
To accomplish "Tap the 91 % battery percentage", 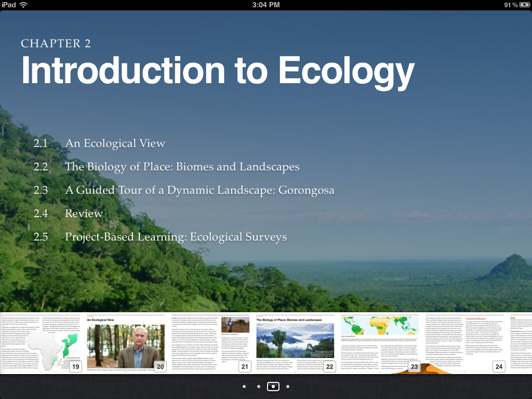I will (x=511, y=5).
